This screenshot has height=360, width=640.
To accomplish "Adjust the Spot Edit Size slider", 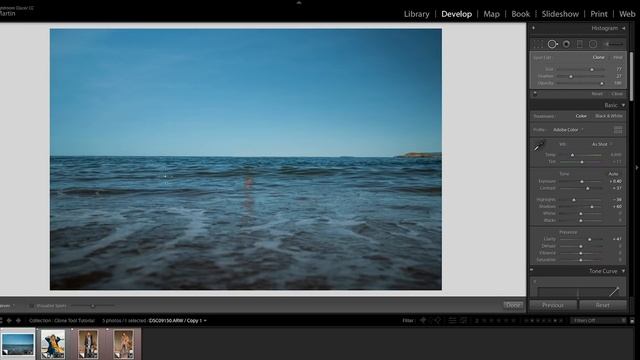I will [581, 69].
